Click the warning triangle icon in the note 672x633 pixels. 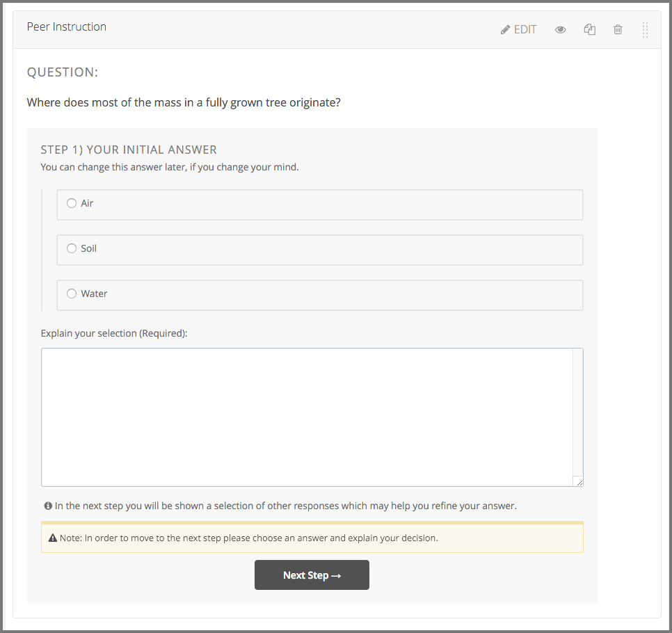52,538
